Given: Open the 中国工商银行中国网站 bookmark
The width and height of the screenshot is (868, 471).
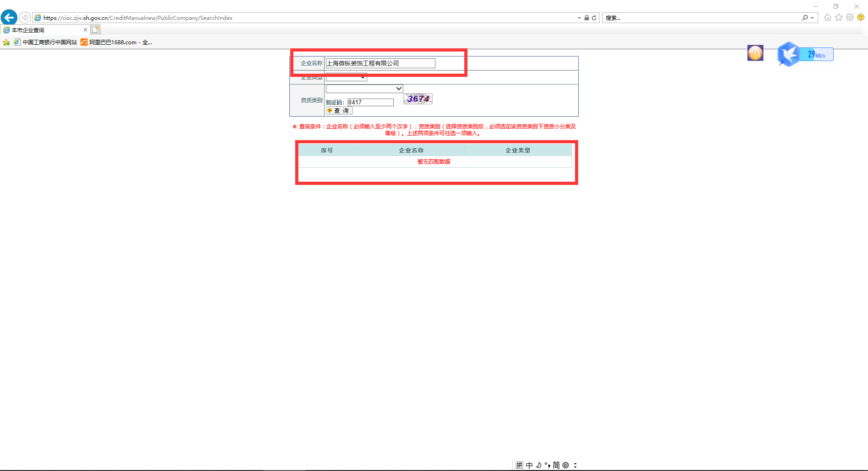Looking at the screenshot, I should (x=46, y=42).
